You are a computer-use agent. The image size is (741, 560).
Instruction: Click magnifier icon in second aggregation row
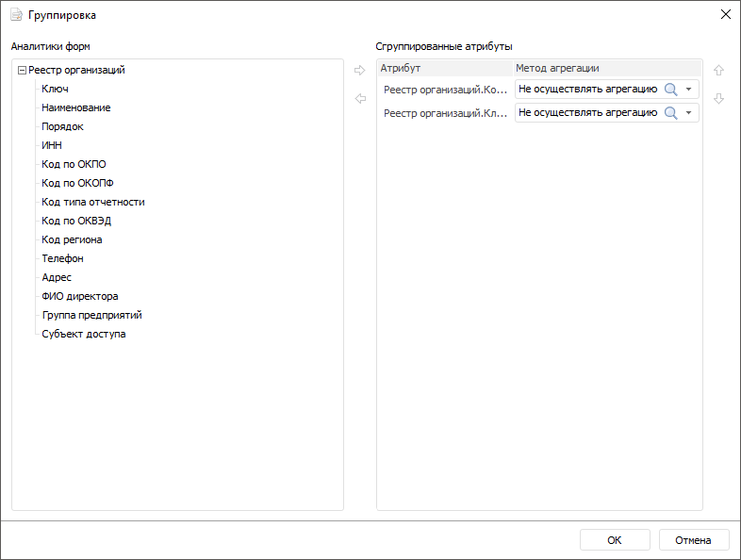coord(671,113)
